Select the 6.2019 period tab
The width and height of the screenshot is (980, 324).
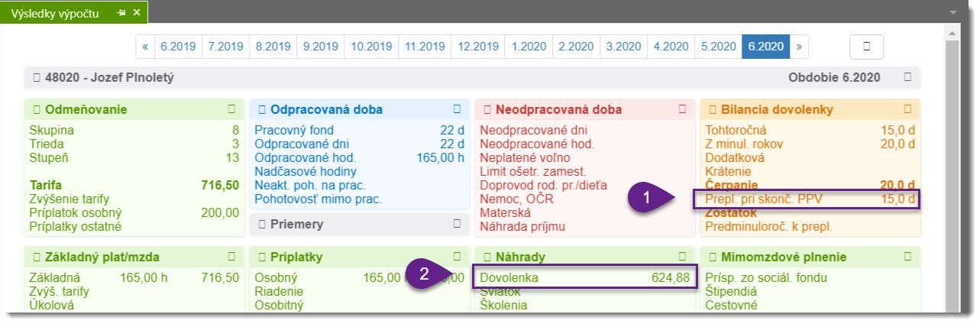[x=178, y=47]
